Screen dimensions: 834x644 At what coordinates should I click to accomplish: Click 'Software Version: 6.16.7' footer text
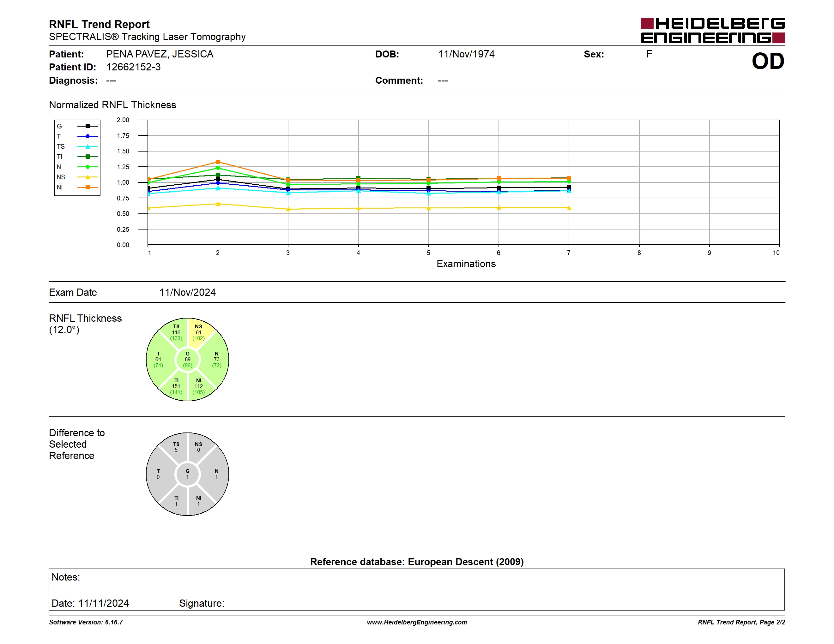[x=86, y=622]
